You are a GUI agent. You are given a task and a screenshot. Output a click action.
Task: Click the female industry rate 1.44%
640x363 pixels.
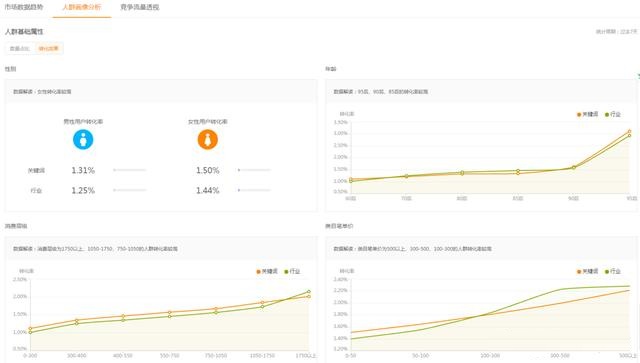coord(207,190)
